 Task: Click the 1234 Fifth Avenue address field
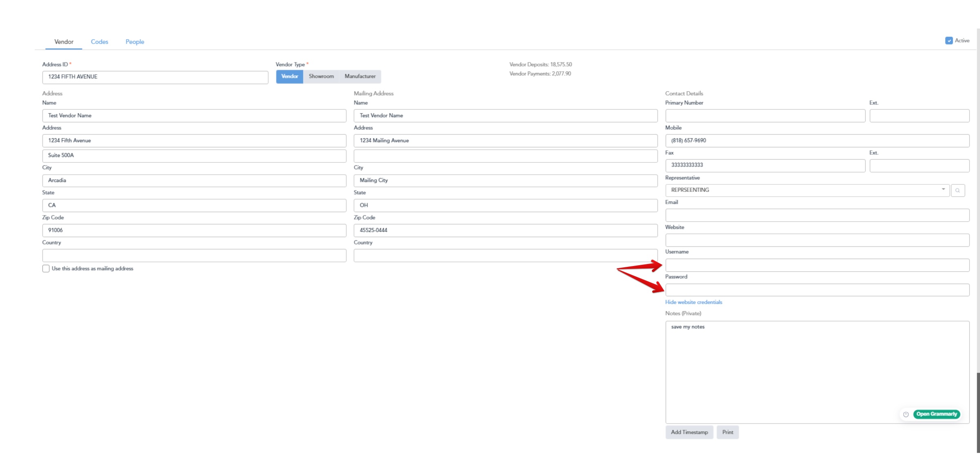tap(194, 141)
